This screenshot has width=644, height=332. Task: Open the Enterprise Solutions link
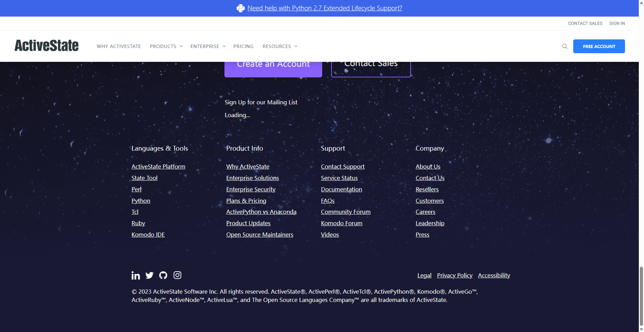point(252,178)
